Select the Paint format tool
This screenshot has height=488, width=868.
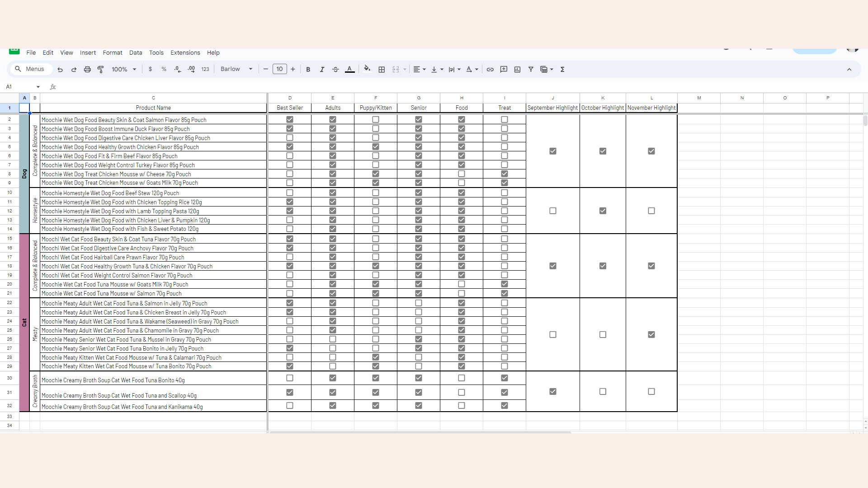point(101,70)
